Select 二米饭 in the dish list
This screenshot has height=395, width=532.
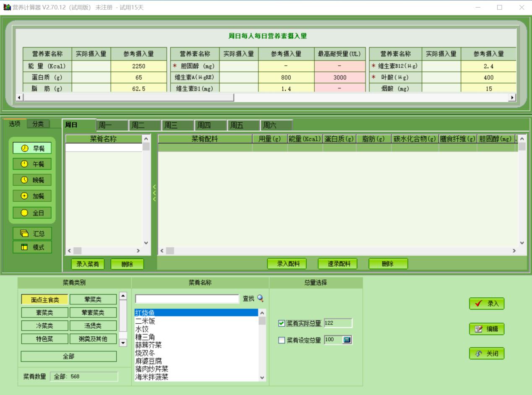[x=196, y=321]
